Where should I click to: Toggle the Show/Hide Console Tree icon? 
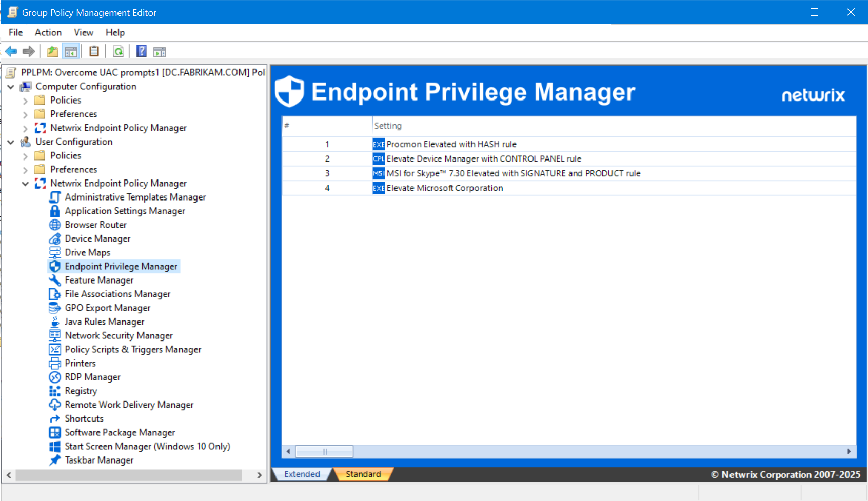[71, 51]
